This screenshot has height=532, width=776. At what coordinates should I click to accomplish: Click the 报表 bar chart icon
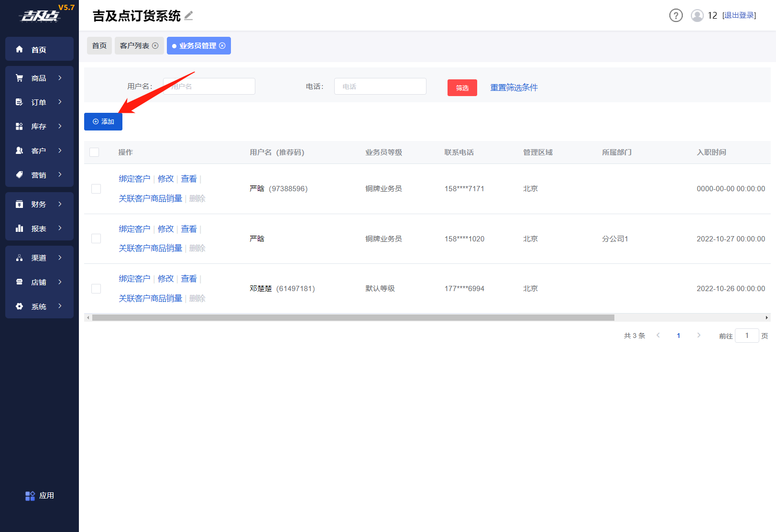20,228
